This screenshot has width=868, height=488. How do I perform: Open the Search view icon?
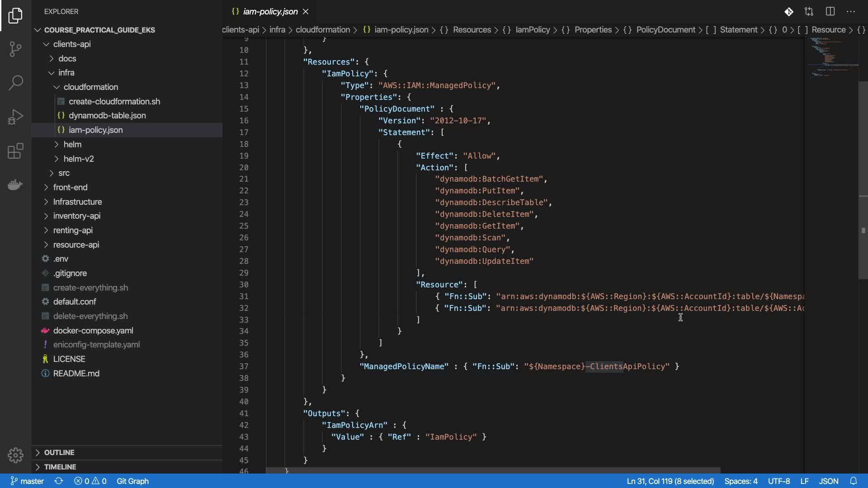(15, 83)
